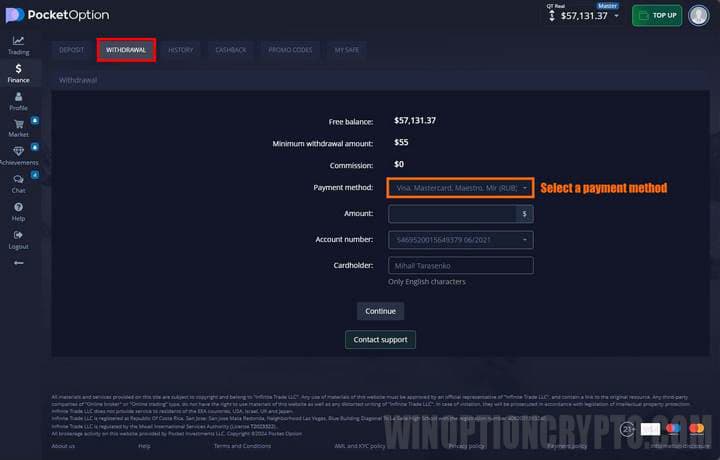720x460 pixels.
Task: Open Chat in the sidebar
Action: (x=18, y=183)
